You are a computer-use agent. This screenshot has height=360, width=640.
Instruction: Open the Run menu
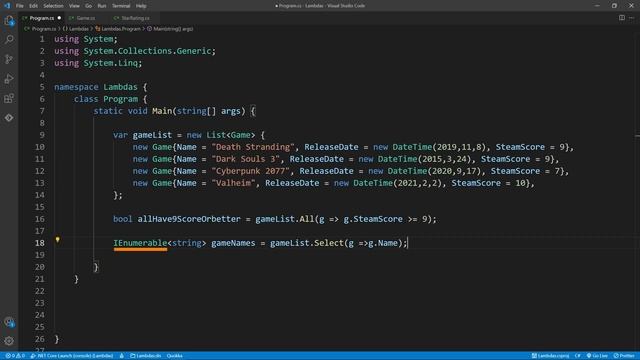(x=102, y=6)
